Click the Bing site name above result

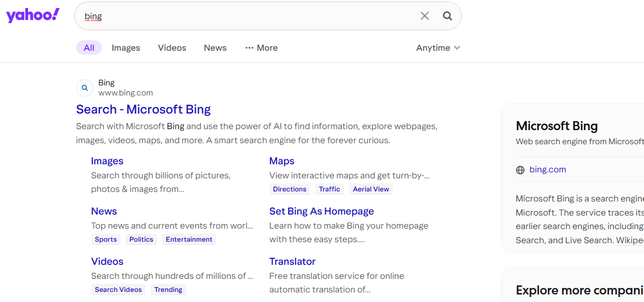pyautogui.click(x=106, y=83)
